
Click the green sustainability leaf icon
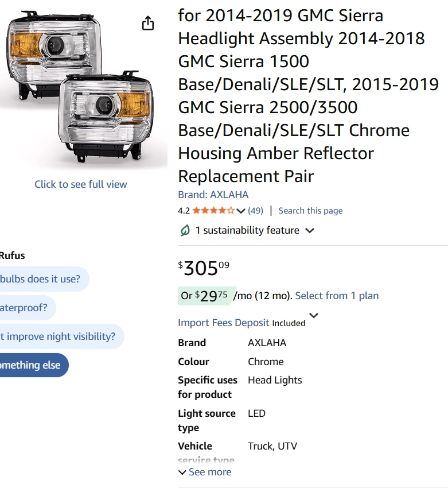point(185,230)
